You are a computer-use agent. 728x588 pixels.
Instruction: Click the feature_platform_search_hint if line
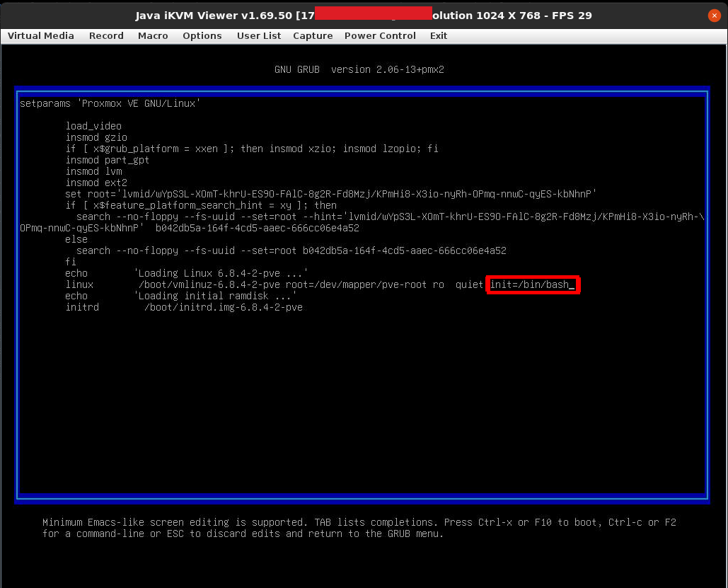tap(201, 205)
